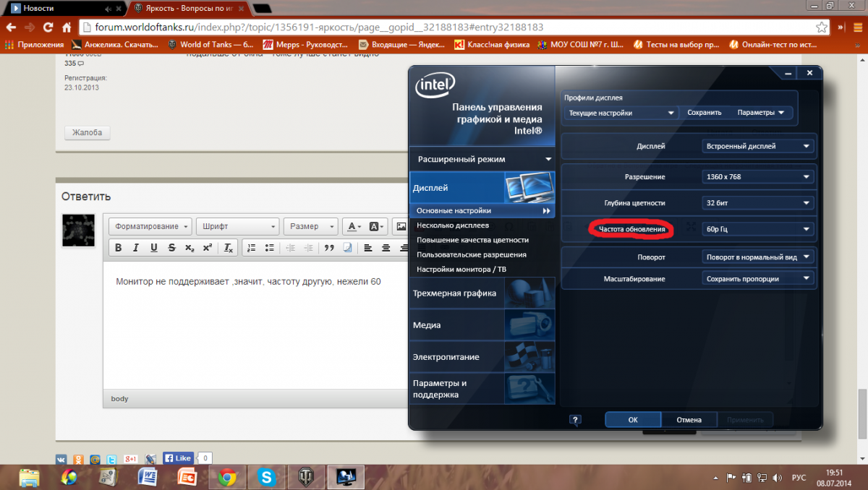Click into the reply text area
This screenshot has width=868, height=490.
pyautogui.click(x=257, y=325)
